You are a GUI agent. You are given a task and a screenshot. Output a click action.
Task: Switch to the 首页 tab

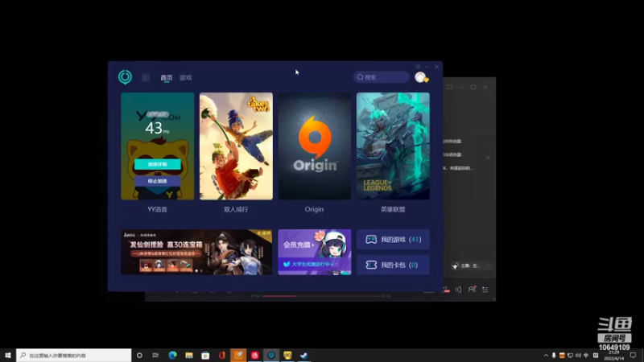[167, 77]
